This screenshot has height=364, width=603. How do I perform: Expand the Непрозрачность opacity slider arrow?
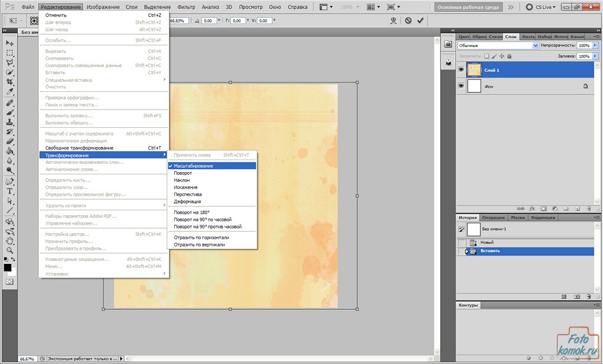point(595,45)
